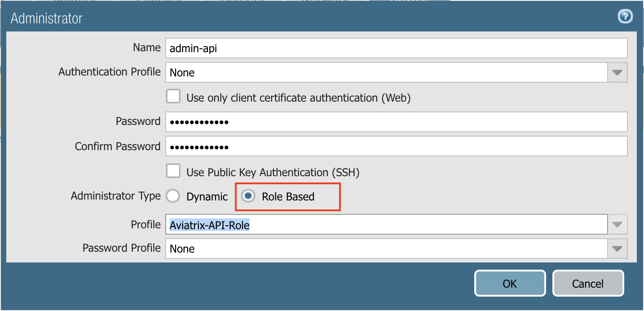Expand the Authentication Profile dropdown arrow
Image resolution: width=644 pixels, height=311 pixels.
[618, 72]
